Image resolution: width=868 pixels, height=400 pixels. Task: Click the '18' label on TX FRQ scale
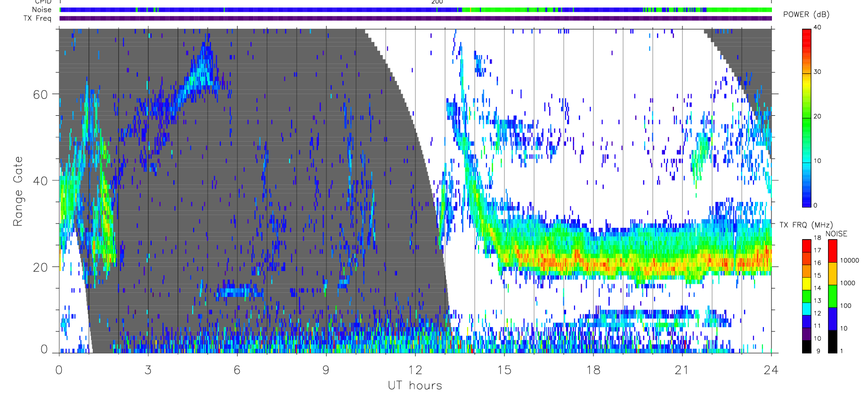(817, 238)
